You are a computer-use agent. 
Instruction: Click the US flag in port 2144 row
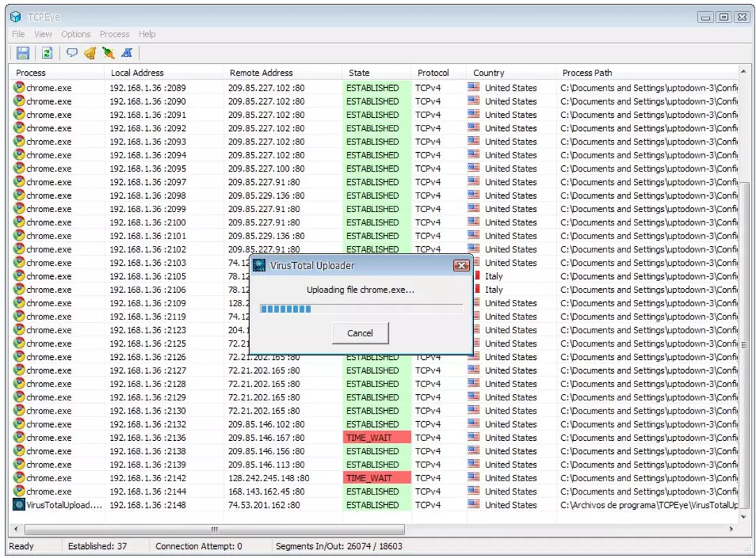(473, 490)
